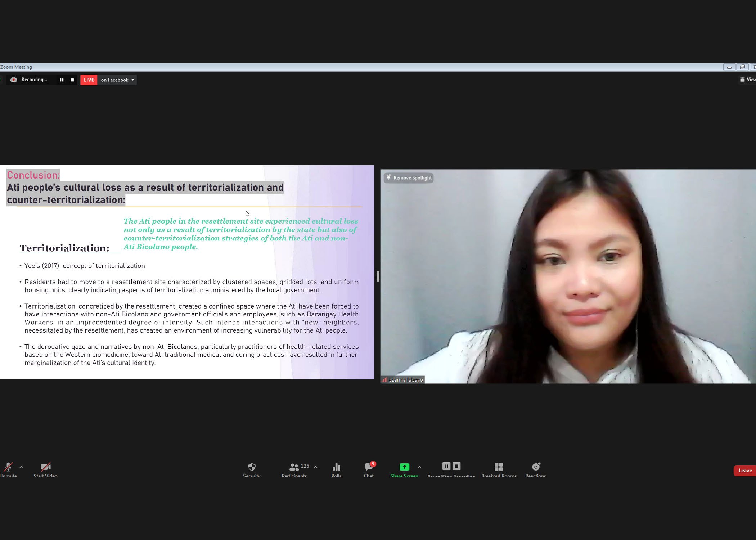The image size is (756, 540).
Task: Click Remove Spotlight button
Action: (409, 178)
